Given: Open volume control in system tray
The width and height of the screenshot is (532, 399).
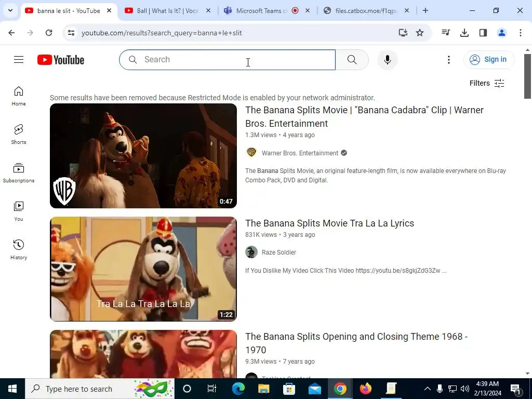Looking at the screenshot, I should (x=465, y=389).
